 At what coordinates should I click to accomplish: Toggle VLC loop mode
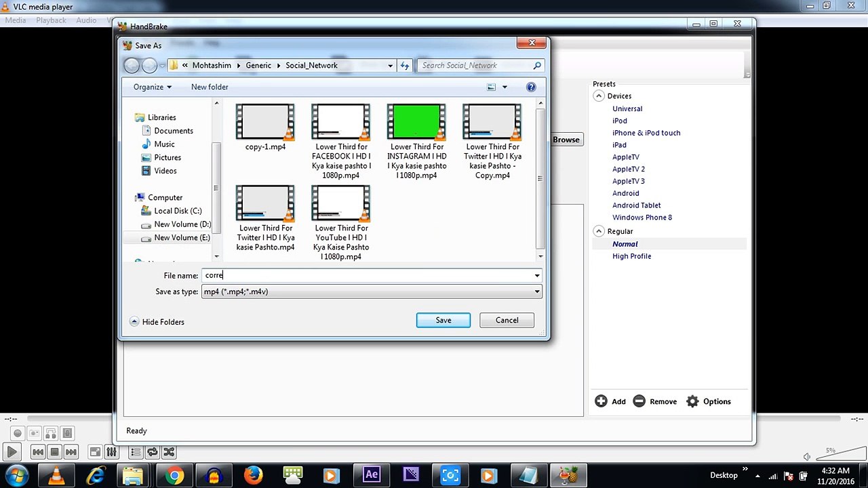point(153,452)
